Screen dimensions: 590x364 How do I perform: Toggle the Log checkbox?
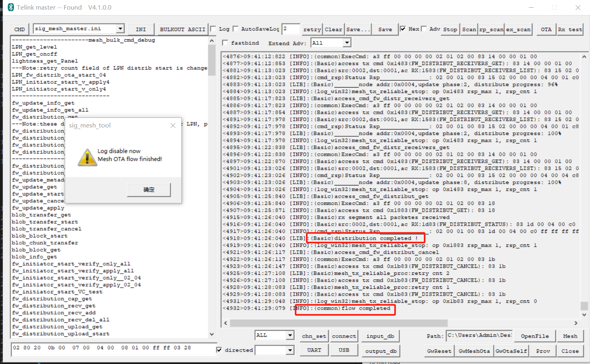pos(213,29)
